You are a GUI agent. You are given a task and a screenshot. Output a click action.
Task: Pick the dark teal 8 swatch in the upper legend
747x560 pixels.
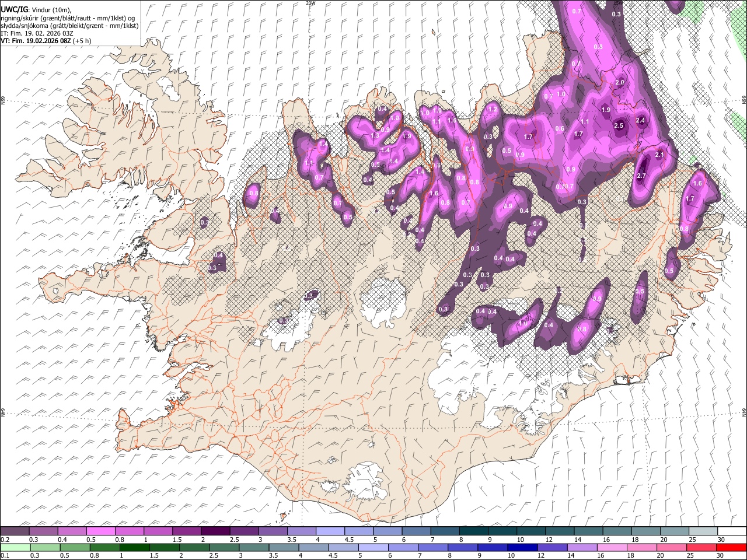click(x=473, y=531)
